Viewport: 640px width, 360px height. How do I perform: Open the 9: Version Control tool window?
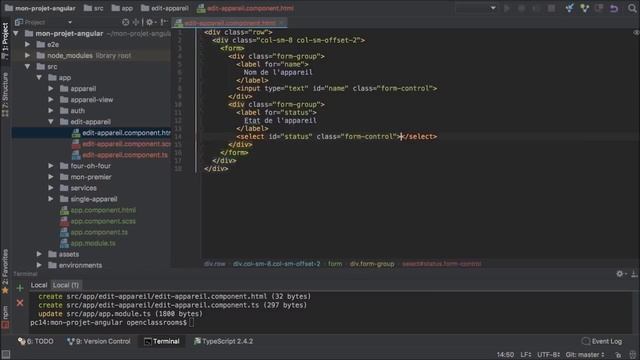[99, 341]
